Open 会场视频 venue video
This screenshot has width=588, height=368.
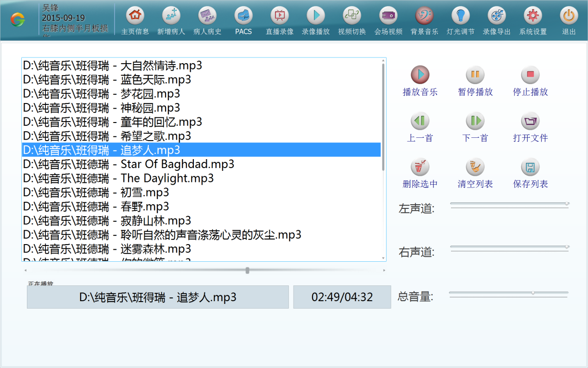388,15
